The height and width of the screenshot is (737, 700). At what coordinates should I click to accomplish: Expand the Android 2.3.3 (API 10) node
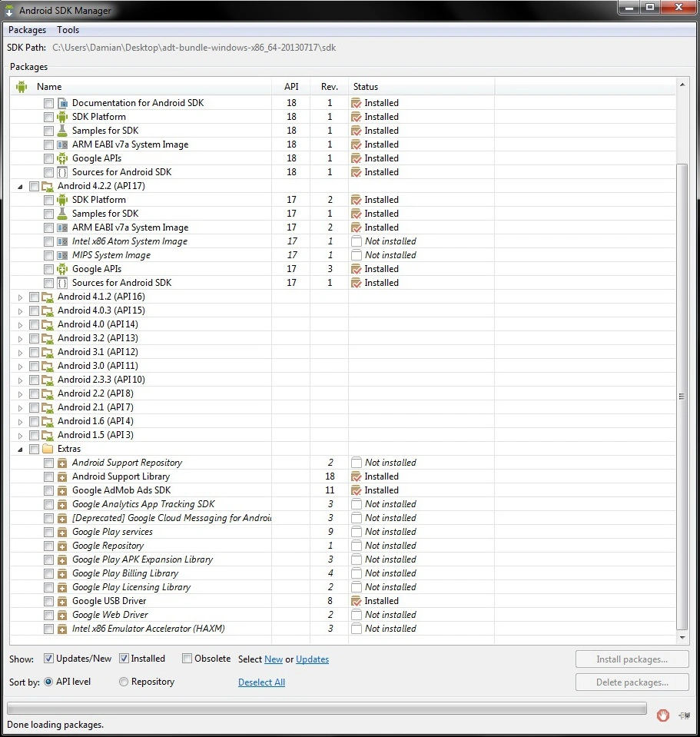18,379
